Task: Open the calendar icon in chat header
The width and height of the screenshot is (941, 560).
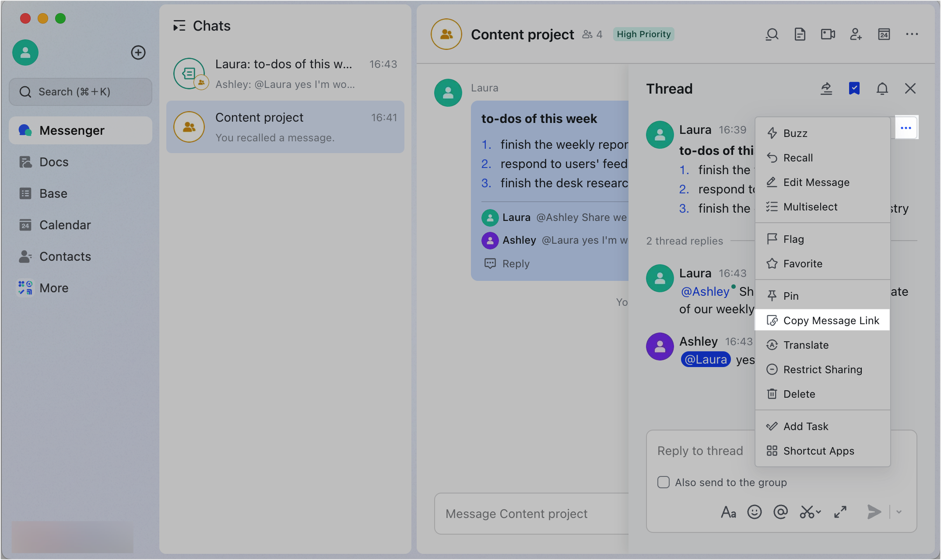Action: 884,34
